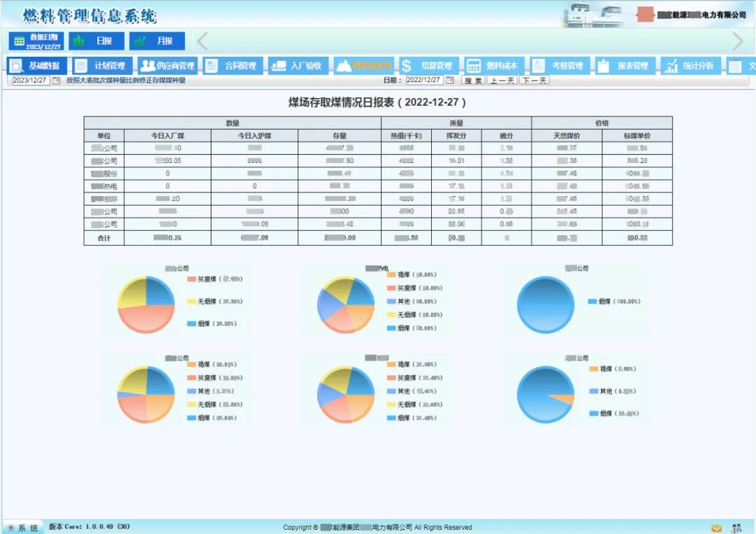The image size is (756, 534).
Task: Select the 入厂验收 truck icon
Action: pos(277,65)
